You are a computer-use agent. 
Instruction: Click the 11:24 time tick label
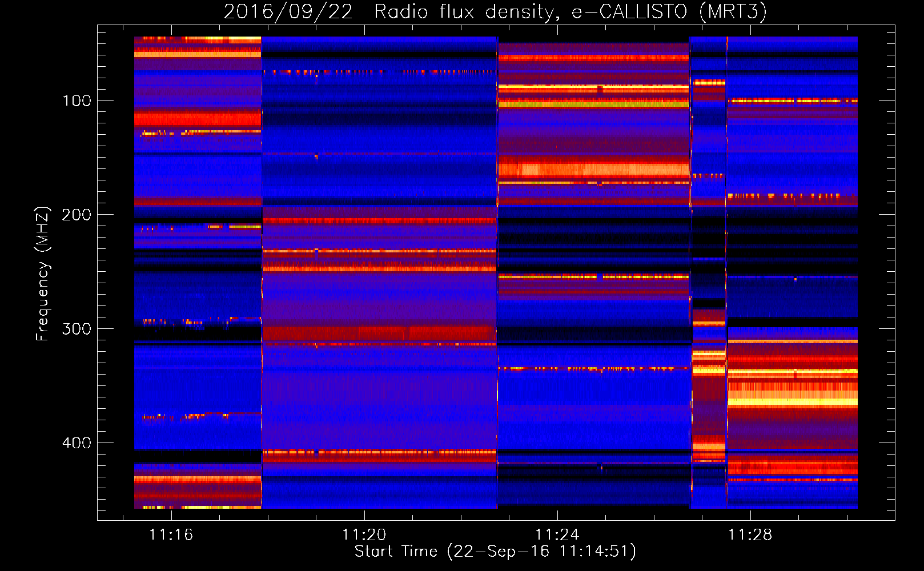557,534
